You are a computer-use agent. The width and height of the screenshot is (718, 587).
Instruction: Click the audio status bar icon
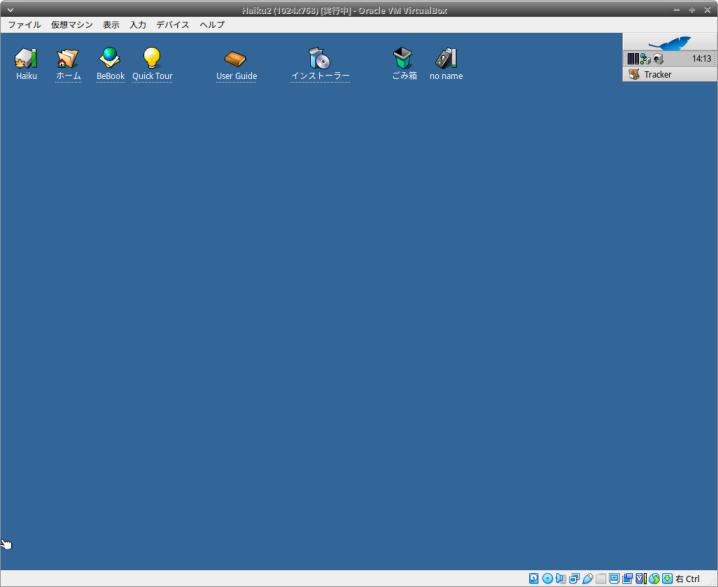click(560, 578)
